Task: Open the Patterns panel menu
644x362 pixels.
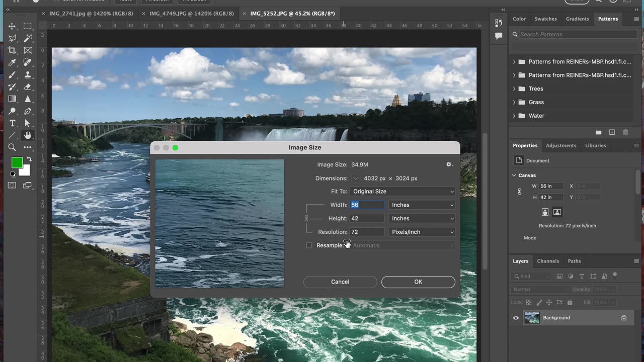Action: (x=636, y=19)
